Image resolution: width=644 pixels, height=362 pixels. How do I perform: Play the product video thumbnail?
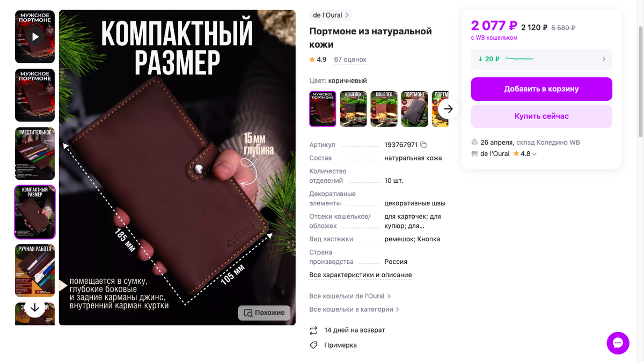(35, 36)
